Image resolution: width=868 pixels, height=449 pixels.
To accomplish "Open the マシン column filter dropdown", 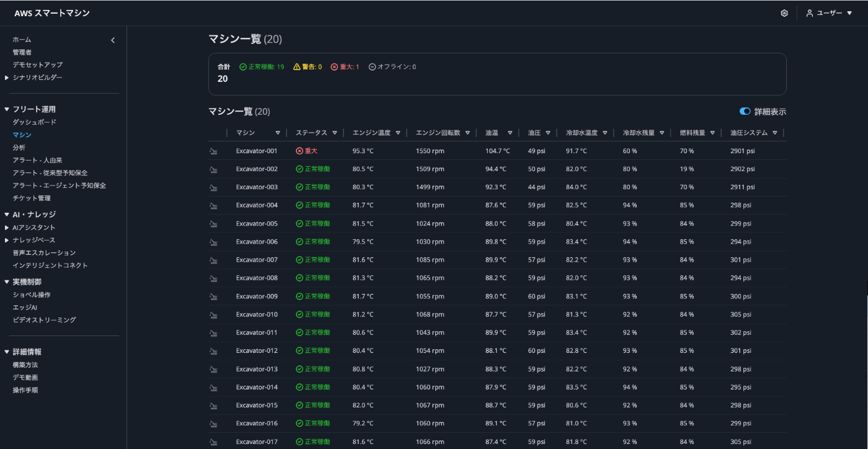I will [x=278, y=133].
